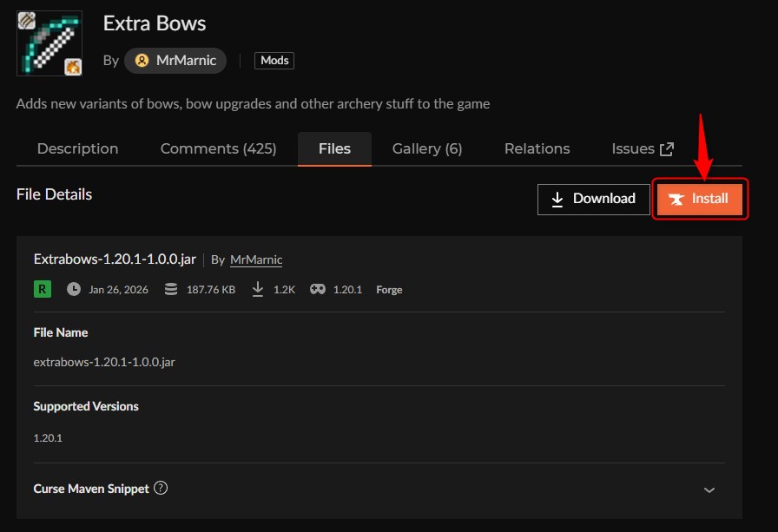Image resolution: width=778 pixels, height=532 pixels.
Task: Click the Mods category badge
Action: [x=274, y=61]
